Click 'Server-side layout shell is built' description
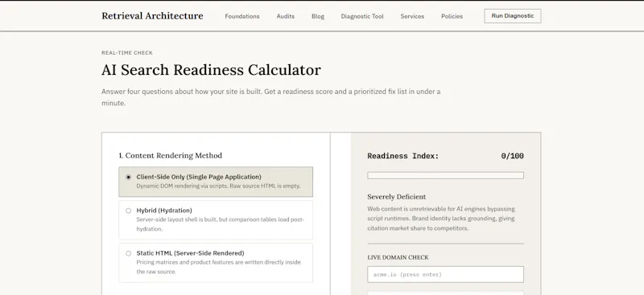This screenshot has width=644, height=295. point(220,224)
